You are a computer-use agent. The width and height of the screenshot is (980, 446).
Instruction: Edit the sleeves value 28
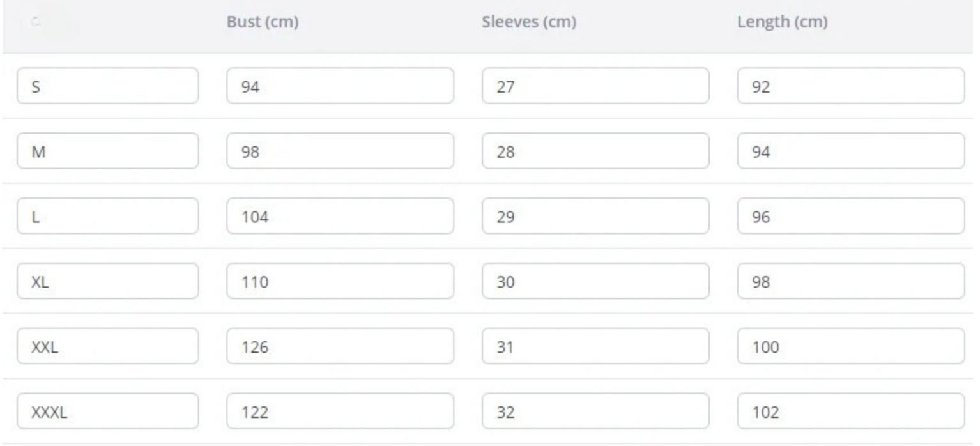pos(595,151)
